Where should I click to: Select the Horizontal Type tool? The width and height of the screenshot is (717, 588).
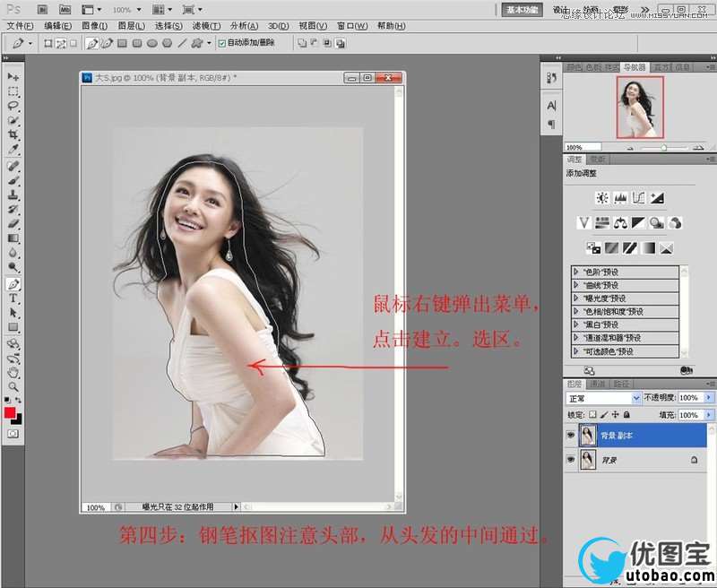pyautogui.click(x=13, y=298)
